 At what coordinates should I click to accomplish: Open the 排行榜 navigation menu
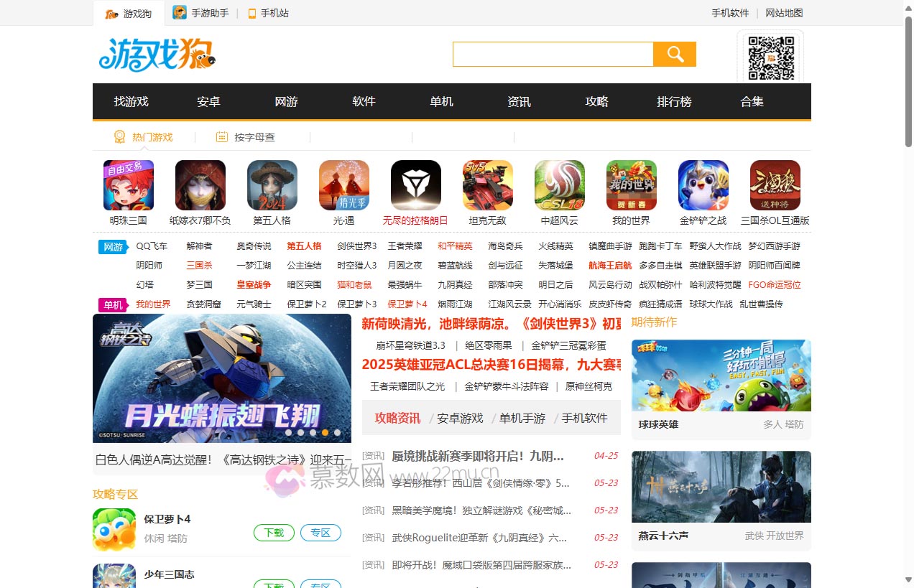pyautogui.click(x=673, y=102)
